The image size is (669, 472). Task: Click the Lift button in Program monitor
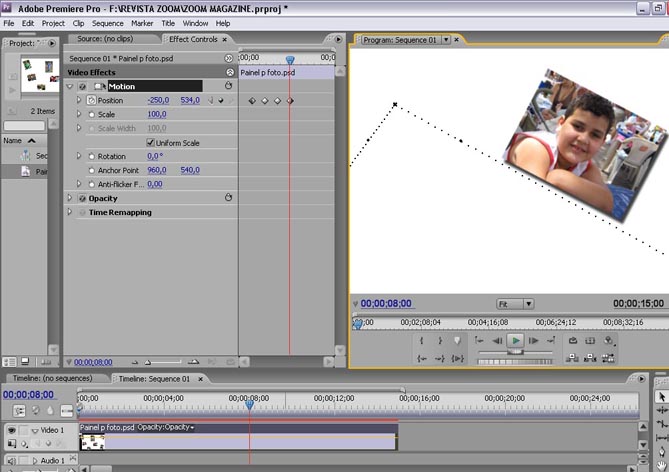tap(573, 358)
